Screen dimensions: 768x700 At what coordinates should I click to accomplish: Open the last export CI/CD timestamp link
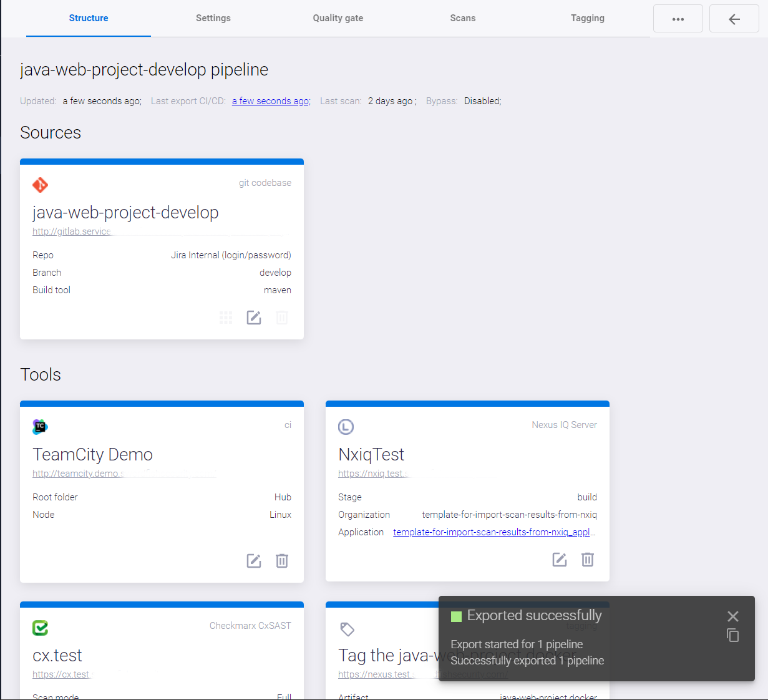(271, 101)
